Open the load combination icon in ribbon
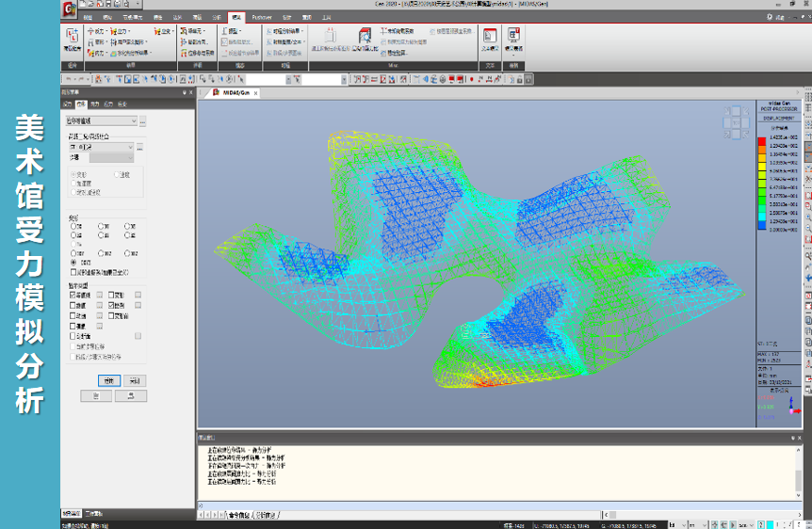Image resolution: width=812 pixels, height=529 pixels. tap(72, 40)
